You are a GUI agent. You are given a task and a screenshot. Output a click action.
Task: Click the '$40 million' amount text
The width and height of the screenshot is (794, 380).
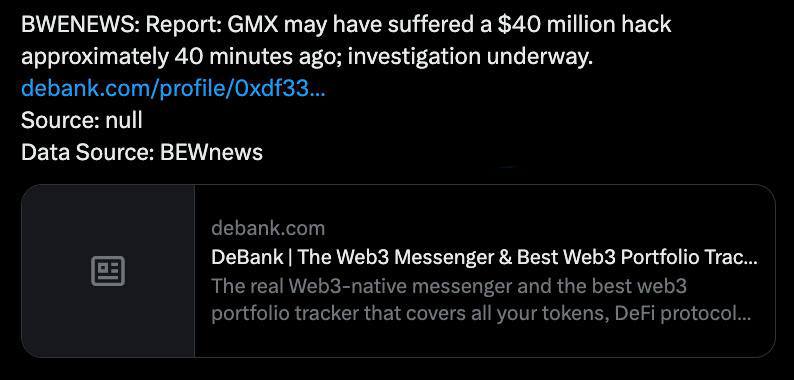pos(553,24)
